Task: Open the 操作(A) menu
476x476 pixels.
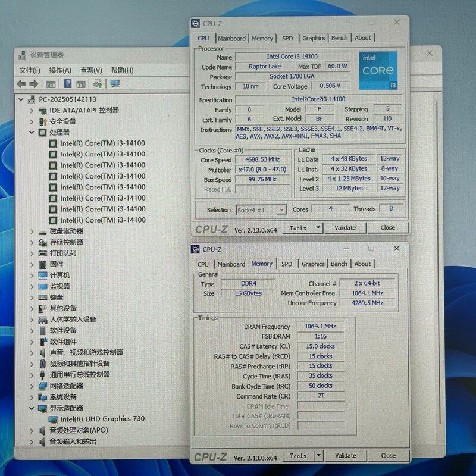Action: [x=60, y=70]
